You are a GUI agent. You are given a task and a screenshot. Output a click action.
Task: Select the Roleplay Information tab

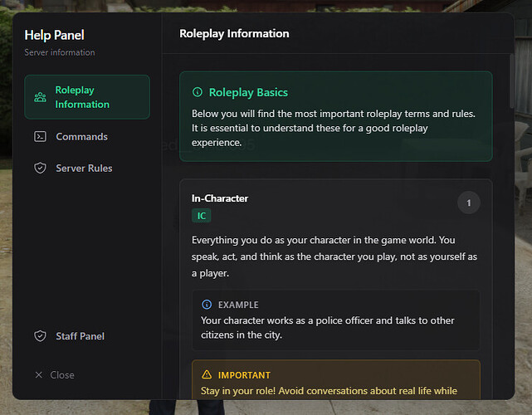(87, 97)
